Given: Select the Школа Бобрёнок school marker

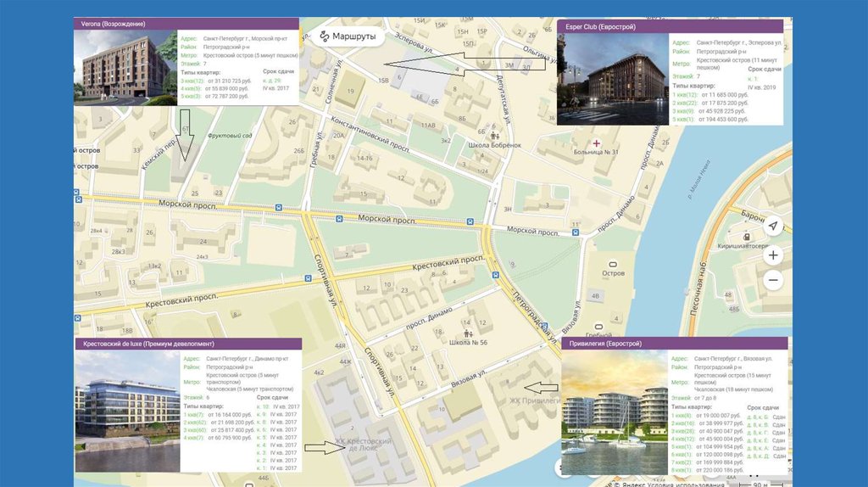Looking at the screenshot, I should pyautogui.click(x=495, y=134).
